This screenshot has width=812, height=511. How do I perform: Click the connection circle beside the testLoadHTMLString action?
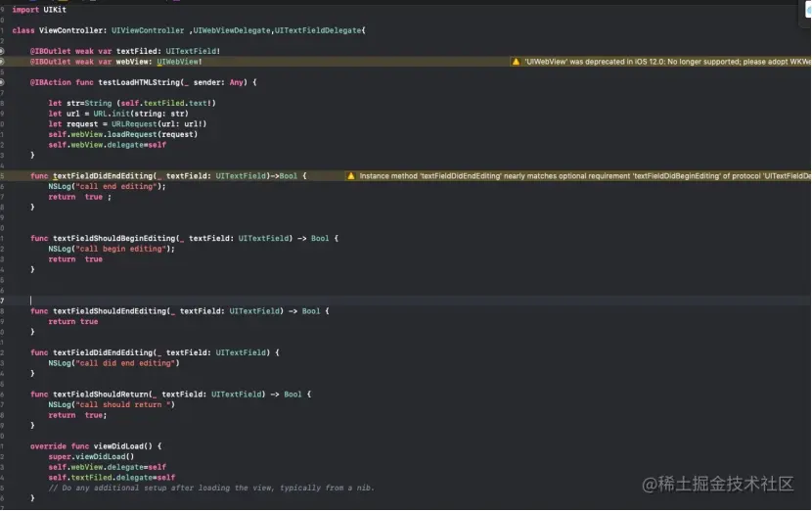pos(2,82)
